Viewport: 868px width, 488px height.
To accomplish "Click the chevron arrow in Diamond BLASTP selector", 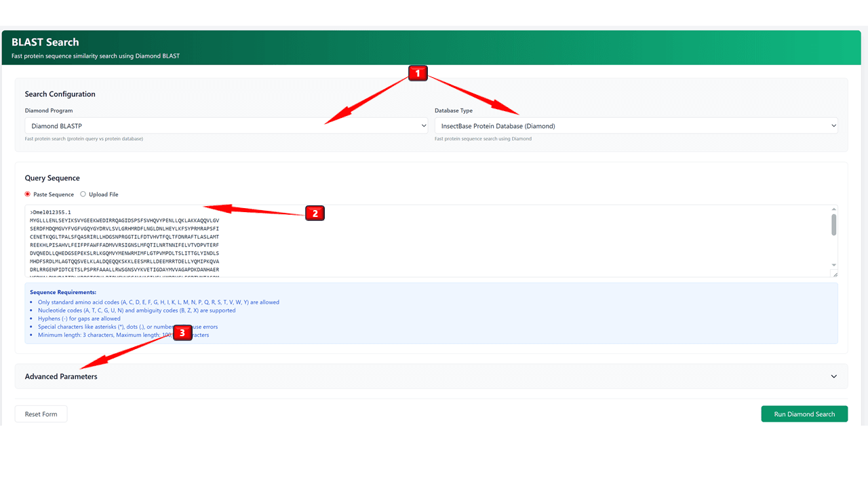I will coord(424,125).
